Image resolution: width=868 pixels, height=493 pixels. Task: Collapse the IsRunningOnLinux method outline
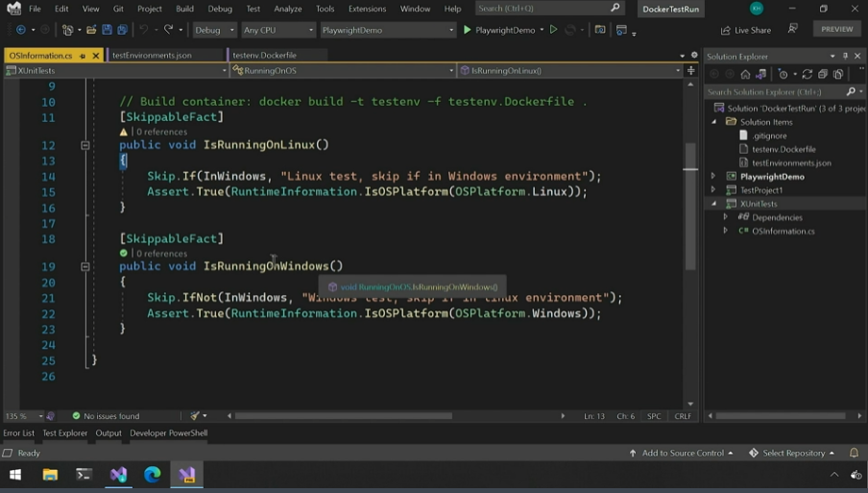[x=84, y=145]
